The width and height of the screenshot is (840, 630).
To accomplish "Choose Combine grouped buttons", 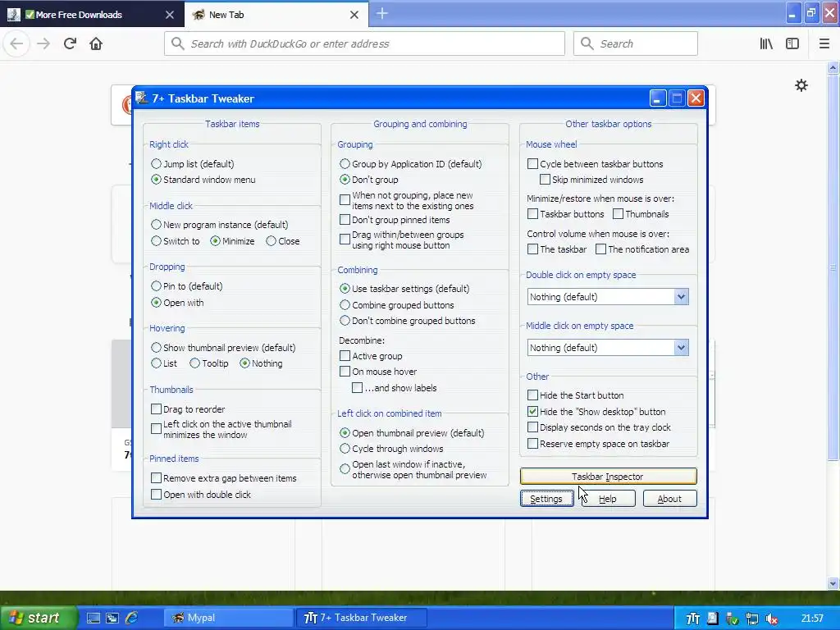I will click(x=397, y=305).
